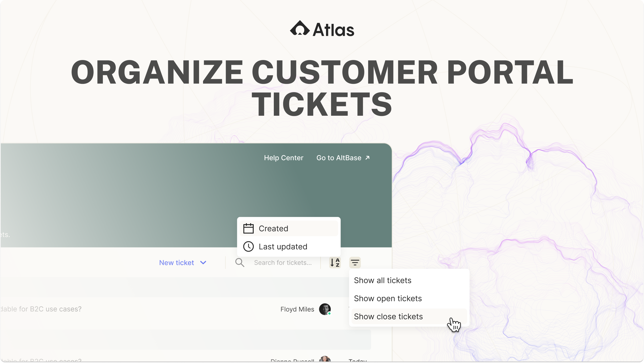Choose Show open tickets
Screen dimensions: 644x363
[x=388, y=298]
